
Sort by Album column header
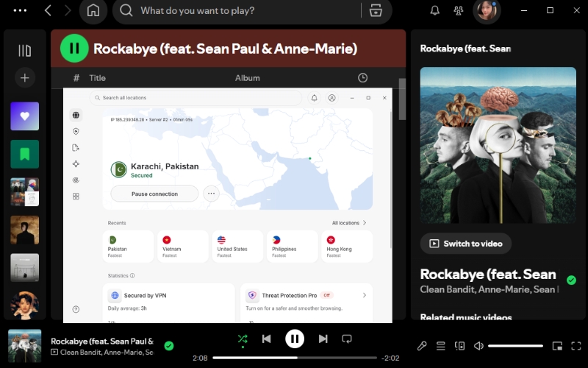pyautogui.click(x=248, y=78)
